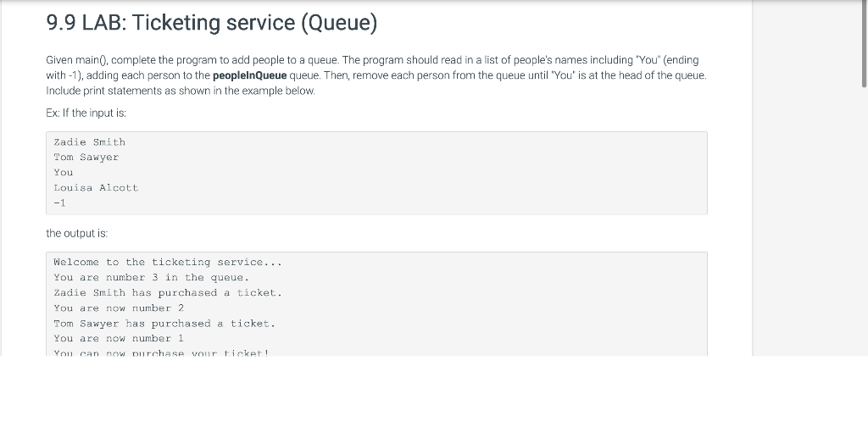Click the vertical scrollbar thumb

tap(864, 44)
